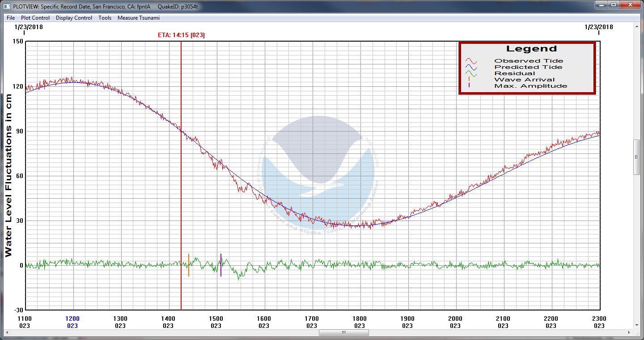Click the red Observed Tide legend wave icon
The width and height of the screenshot is (644, 340).
click(x=471, y=61)
